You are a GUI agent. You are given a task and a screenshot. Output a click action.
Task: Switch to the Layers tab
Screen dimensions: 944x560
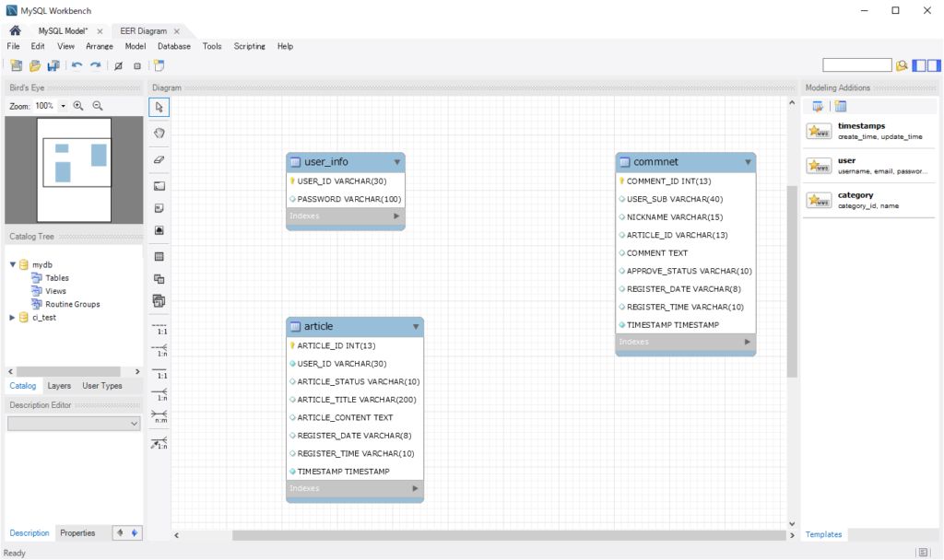tap(59, 386)
